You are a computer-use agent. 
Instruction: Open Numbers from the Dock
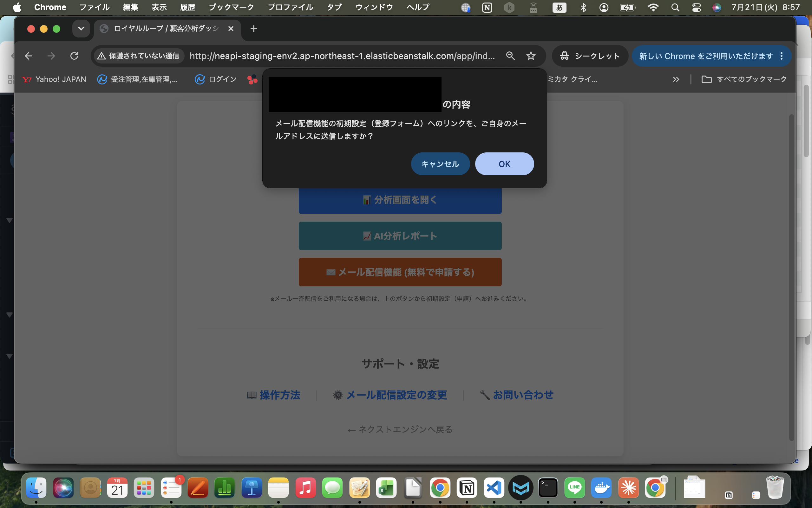225,487
